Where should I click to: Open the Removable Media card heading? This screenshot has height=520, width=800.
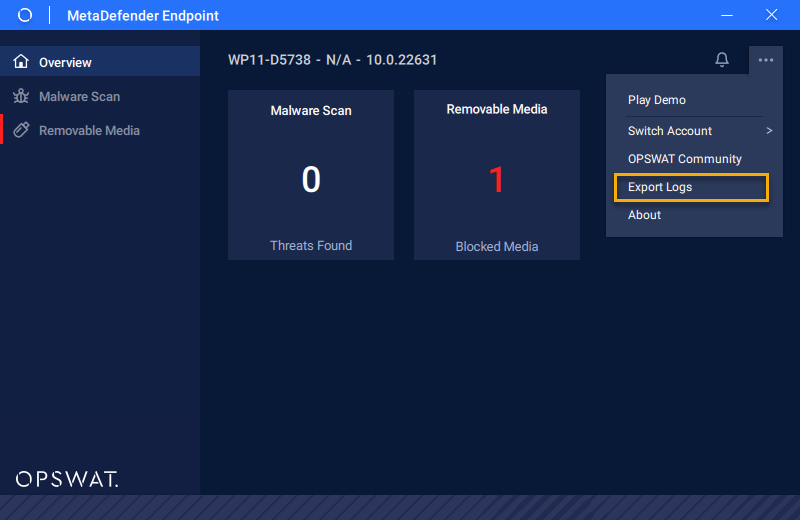click(x=496, y=109)
